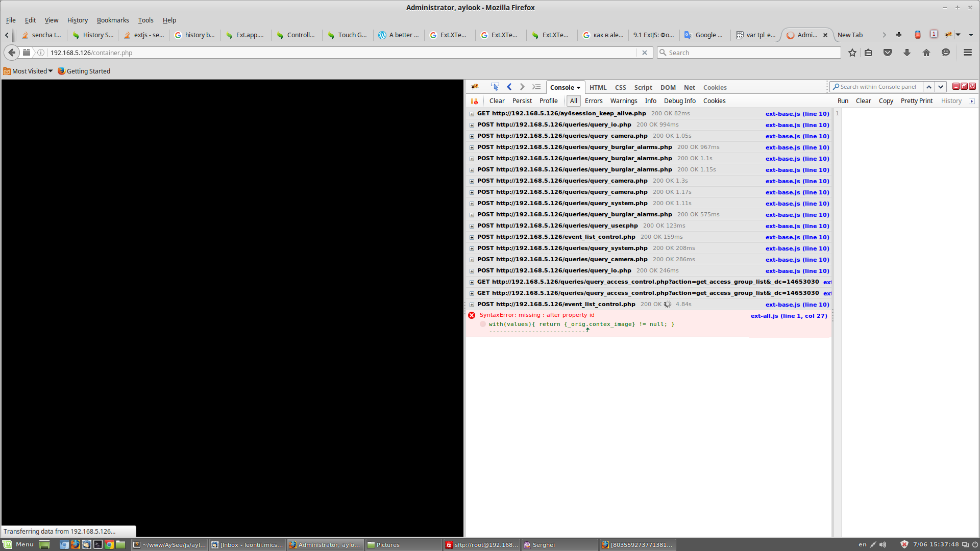Expand POST query_io.php 994ms request

coord(472,125)
